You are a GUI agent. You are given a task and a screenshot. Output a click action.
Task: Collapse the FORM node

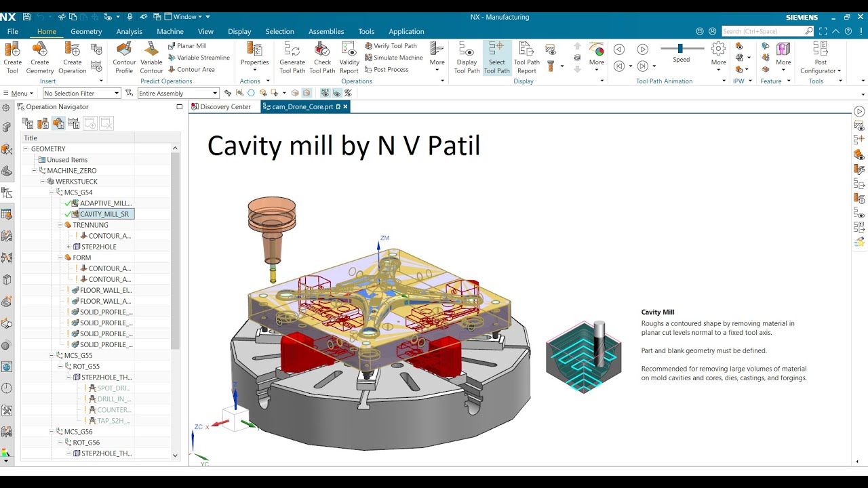(x=60, y=258)
